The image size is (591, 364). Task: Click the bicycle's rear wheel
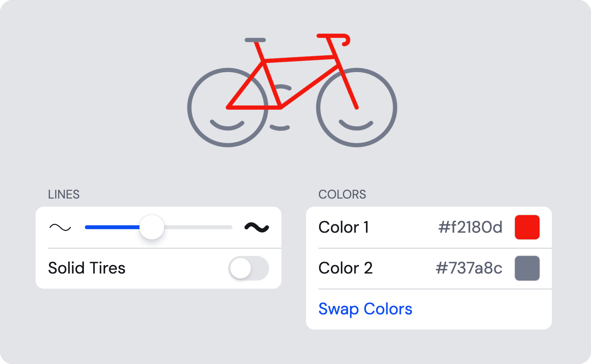point(228,107)
